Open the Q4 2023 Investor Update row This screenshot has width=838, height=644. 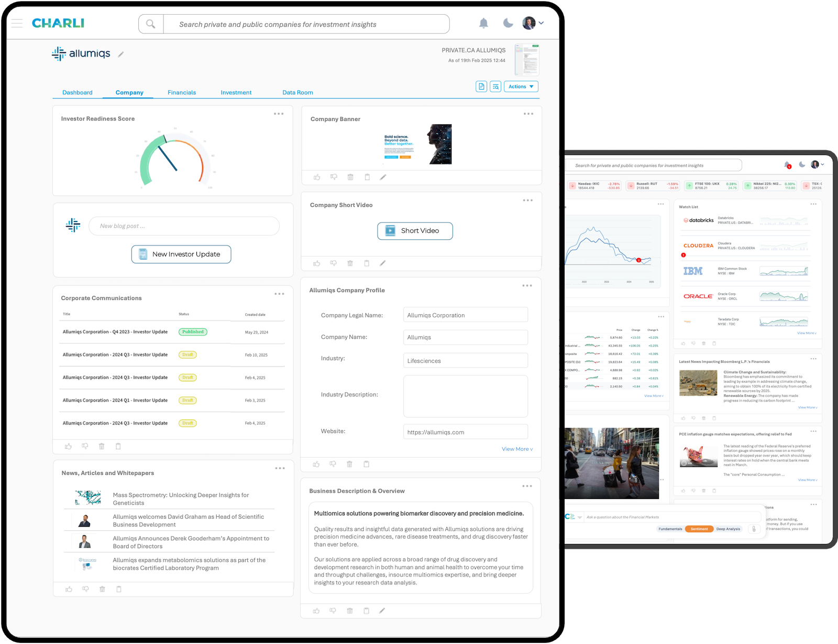click(x=172, y=332)
